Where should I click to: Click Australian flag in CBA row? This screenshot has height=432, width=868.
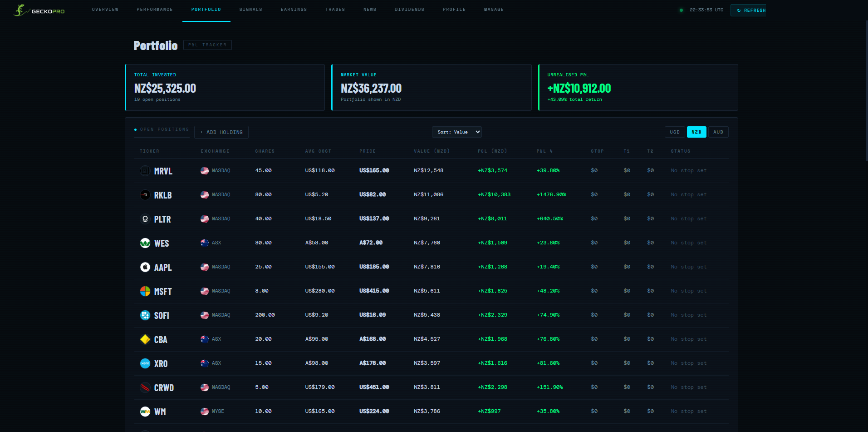(x=205, y=339)
